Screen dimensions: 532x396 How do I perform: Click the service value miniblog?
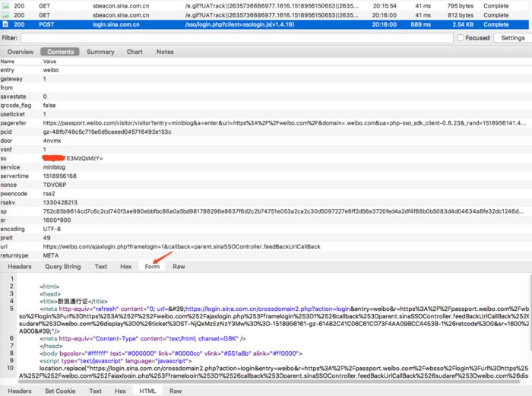54,167
